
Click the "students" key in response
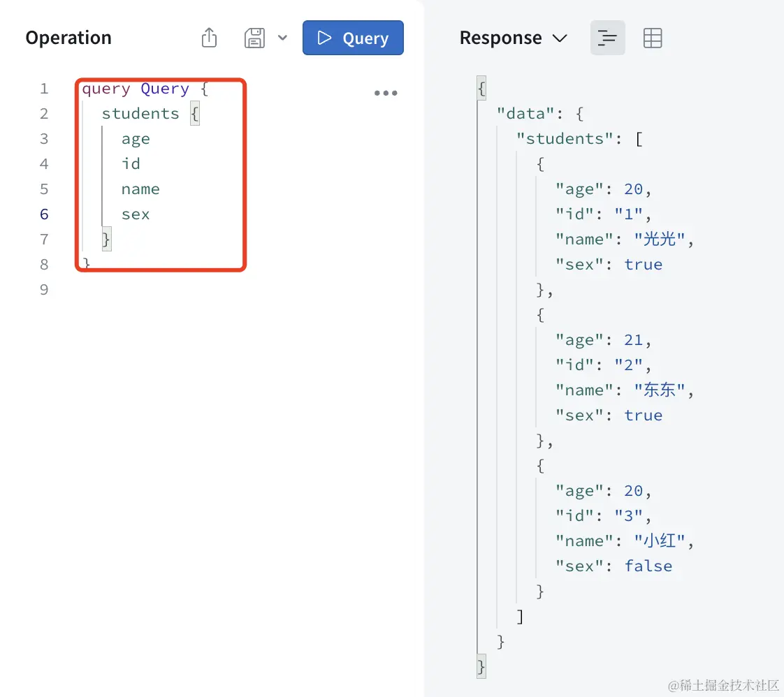point(565,139)
